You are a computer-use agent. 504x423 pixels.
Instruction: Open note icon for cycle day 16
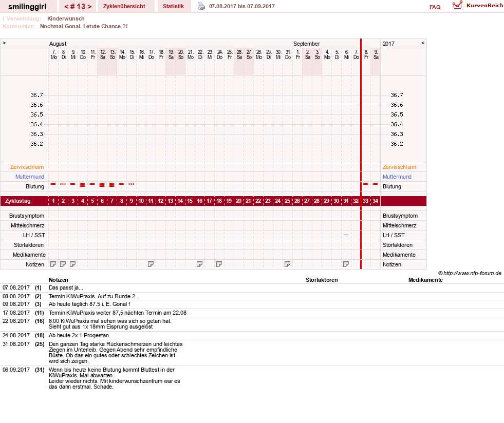pyautogui.click(x=200, y=264)
